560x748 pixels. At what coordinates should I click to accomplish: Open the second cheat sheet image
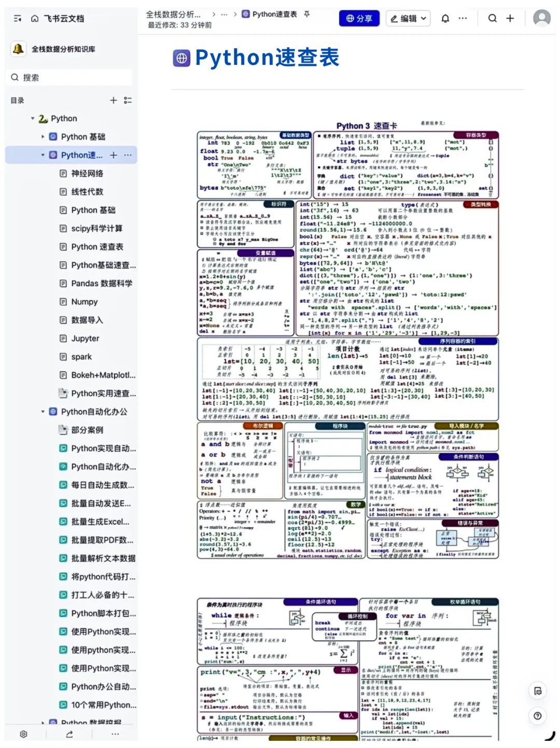coord(348,669)
